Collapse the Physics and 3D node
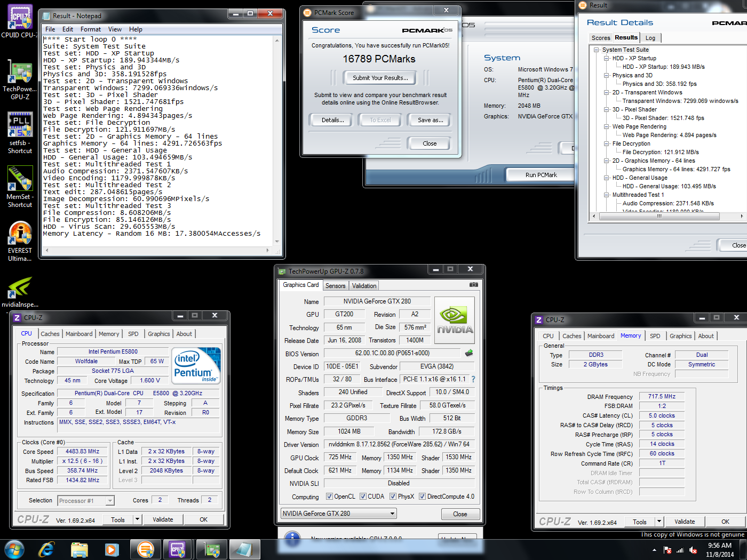Viewport: 747px width, 560px height. point(606,75)
